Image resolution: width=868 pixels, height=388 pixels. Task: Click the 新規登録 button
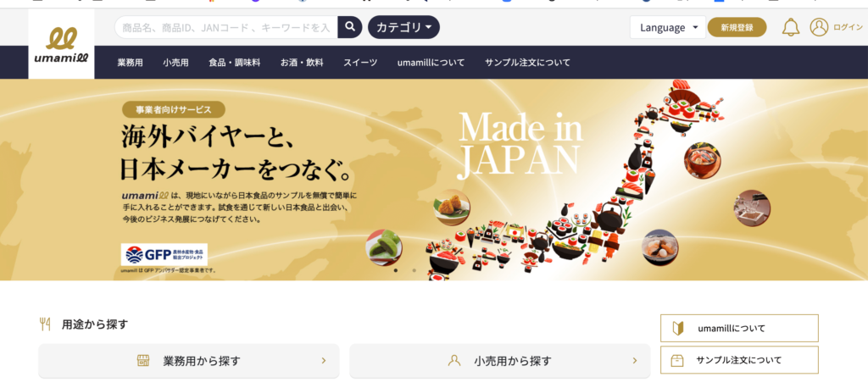point(737,27)
